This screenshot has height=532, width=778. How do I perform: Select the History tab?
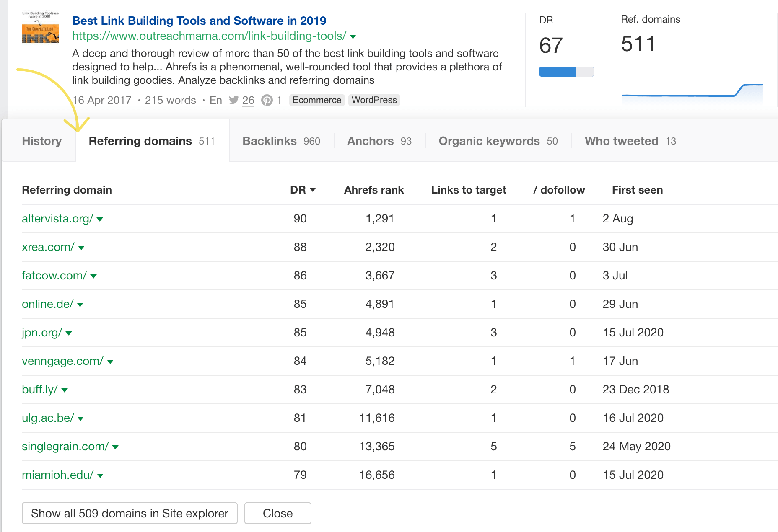[x=41, y=141]
